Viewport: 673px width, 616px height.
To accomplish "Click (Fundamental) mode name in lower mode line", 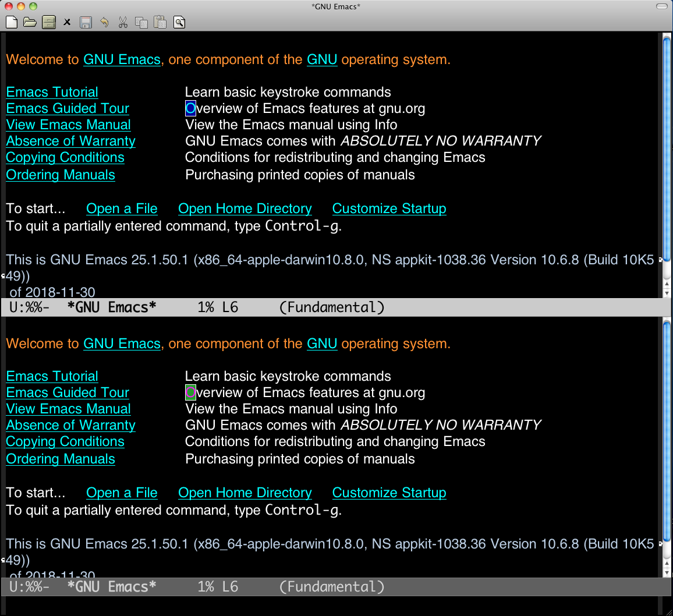I will pyautogui.click(x=332, y=587).
